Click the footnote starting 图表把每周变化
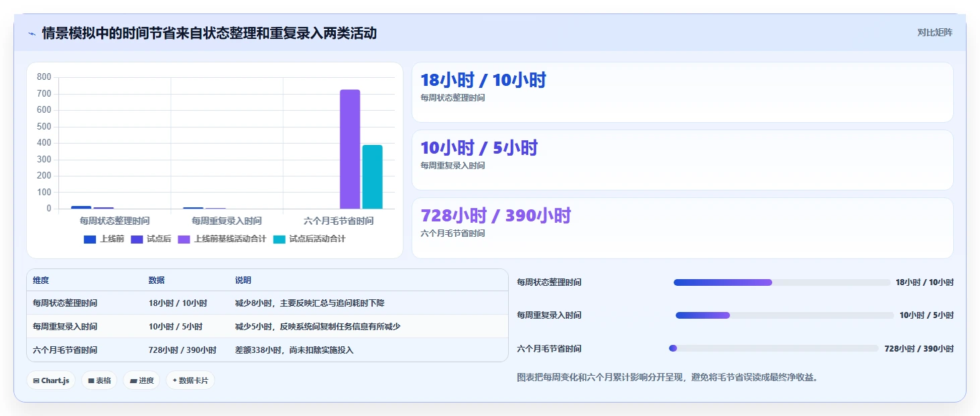Image resolution: width=980 pixels, height=416 pixels. [x=667, y=378]
